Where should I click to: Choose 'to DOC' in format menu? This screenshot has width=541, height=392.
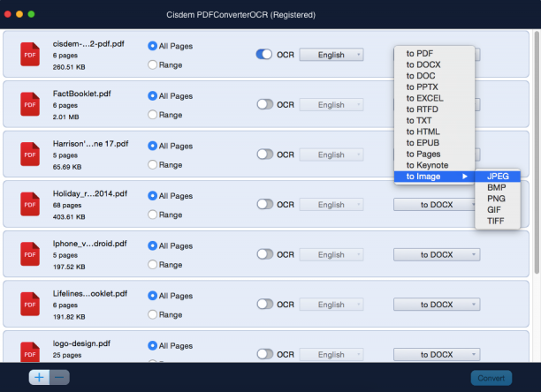pyautogui.click(x=434, y=76)
